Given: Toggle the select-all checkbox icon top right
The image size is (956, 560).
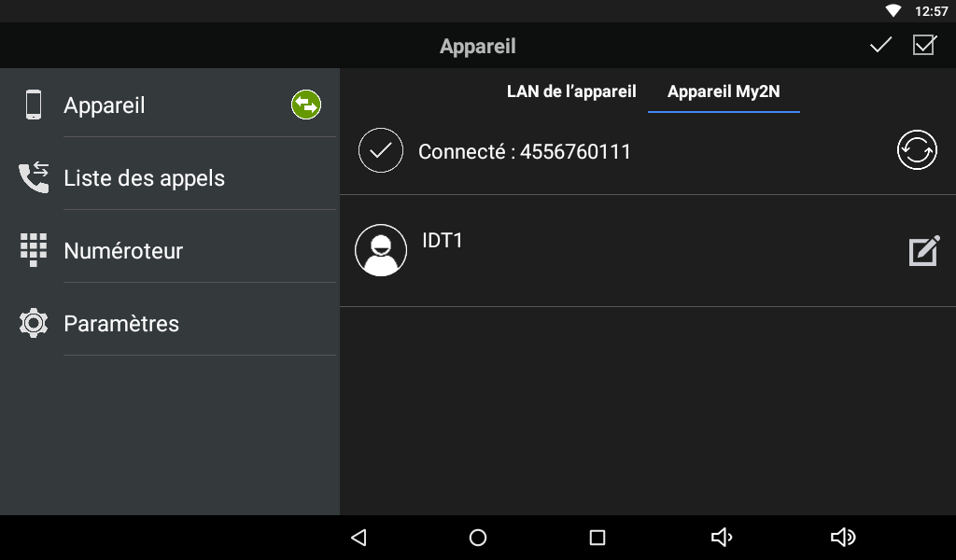Looking at the screenshot, I should click(924, 45).
